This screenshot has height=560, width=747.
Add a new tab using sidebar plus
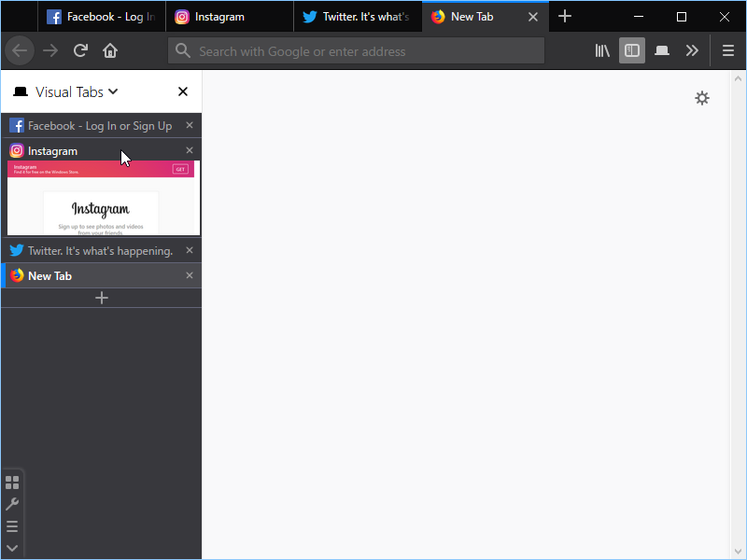102,298
